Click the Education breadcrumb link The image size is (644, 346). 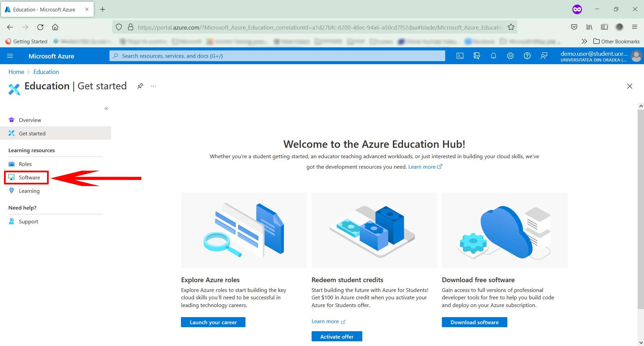[x=46, y=72]
